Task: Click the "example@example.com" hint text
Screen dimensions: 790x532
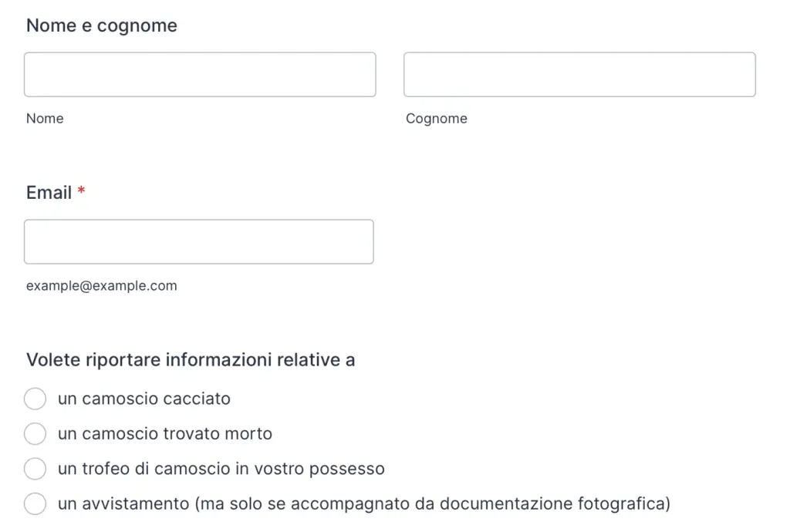Action: tap(102, 286)
